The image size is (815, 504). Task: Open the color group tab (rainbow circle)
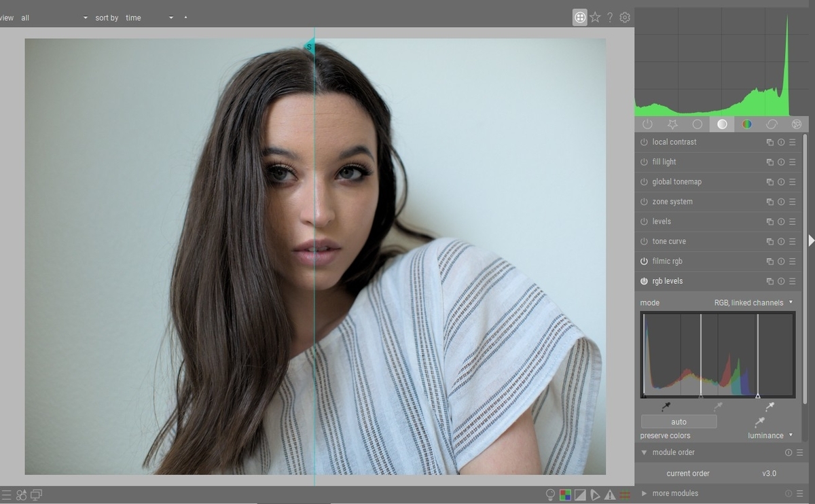(747, 124)
